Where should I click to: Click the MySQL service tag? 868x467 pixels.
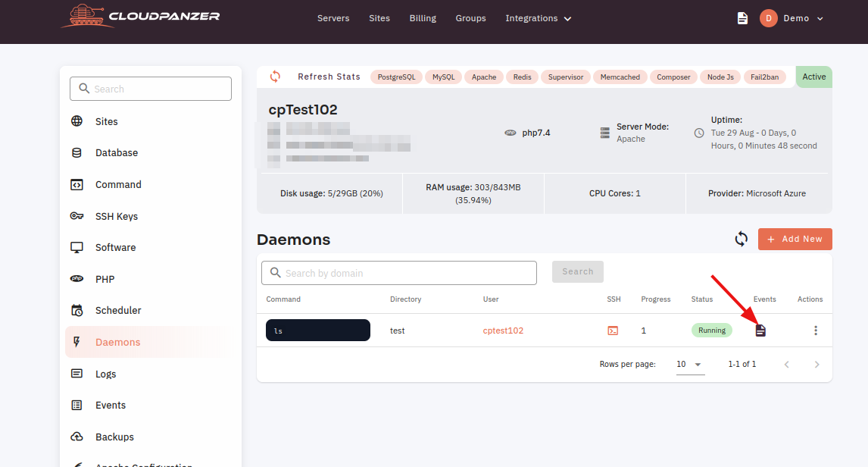coord(443,77)
